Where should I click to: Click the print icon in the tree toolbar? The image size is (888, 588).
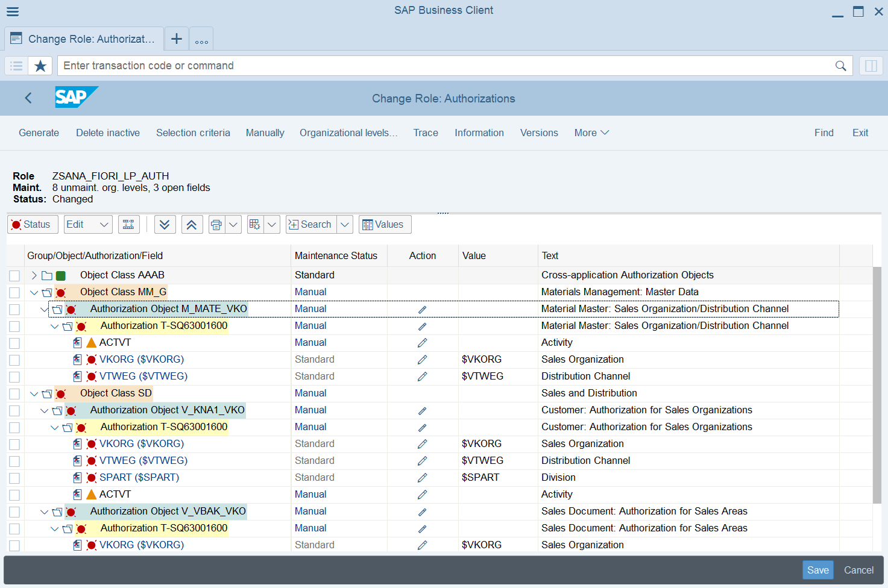[216, 225]
